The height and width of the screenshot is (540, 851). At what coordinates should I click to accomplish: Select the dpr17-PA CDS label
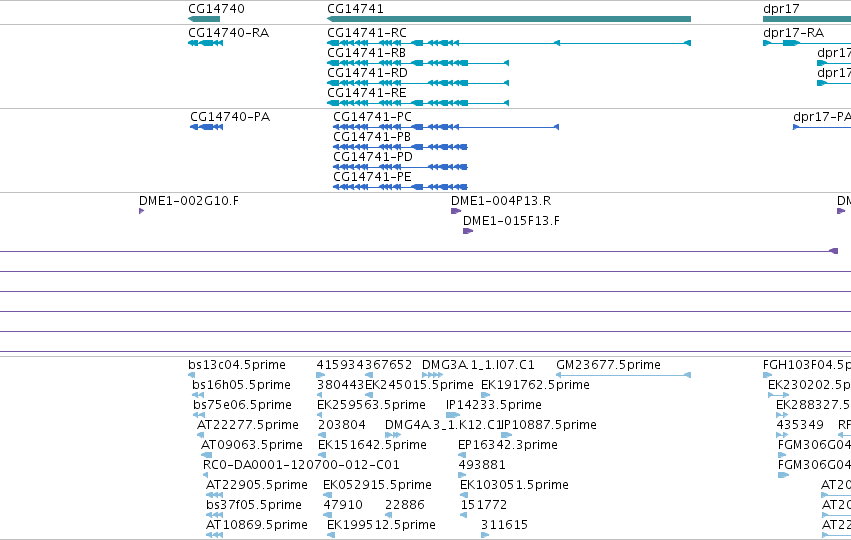coord(822,117)
